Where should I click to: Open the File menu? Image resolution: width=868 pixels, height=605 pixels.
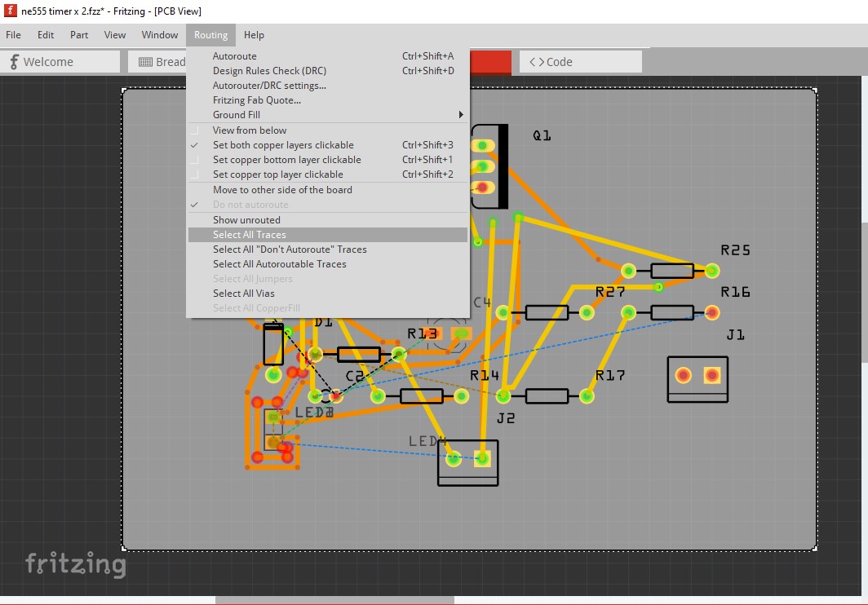[x=13, y=35]
